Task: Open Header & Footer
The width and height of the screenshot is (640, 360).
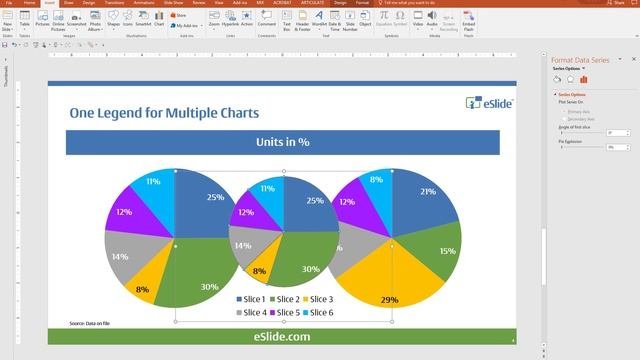Action: (x=302, y=20)
